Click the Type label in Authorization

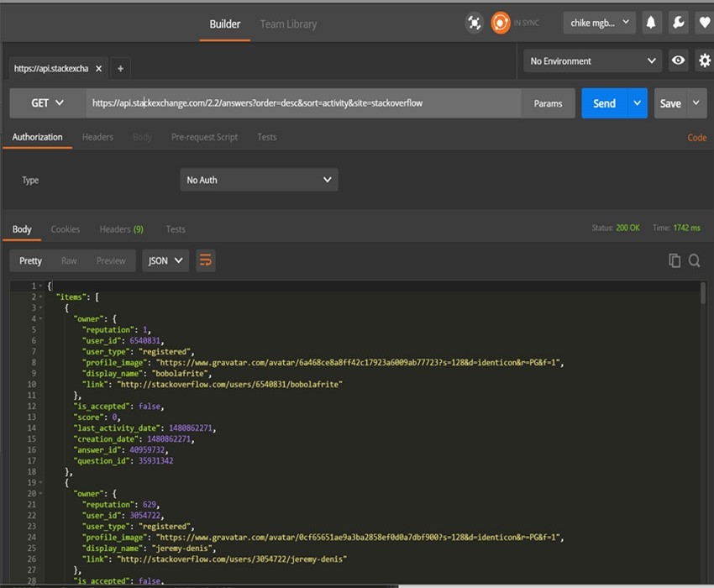click(30, 180)
